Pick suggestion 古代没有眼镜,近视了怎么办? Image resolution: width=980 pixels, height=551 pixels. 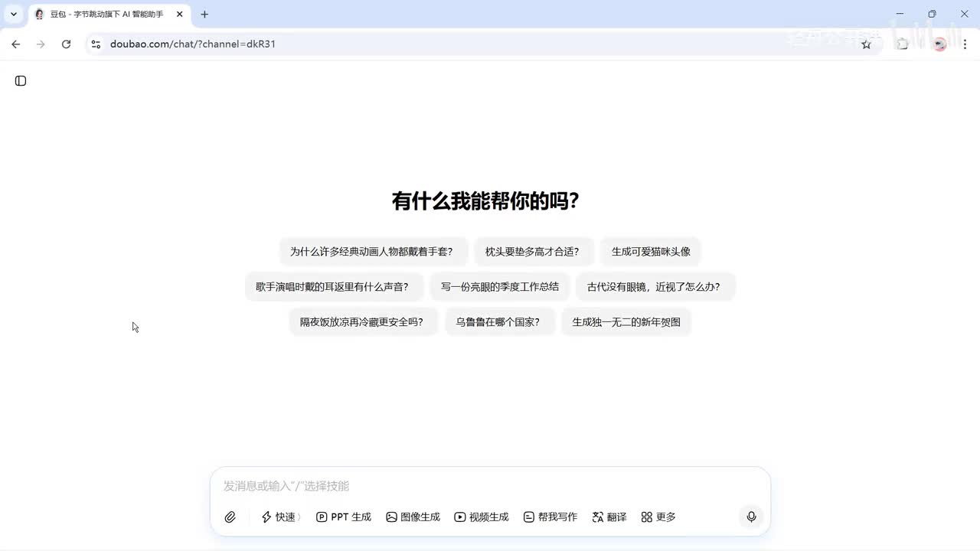click(654, 286)
